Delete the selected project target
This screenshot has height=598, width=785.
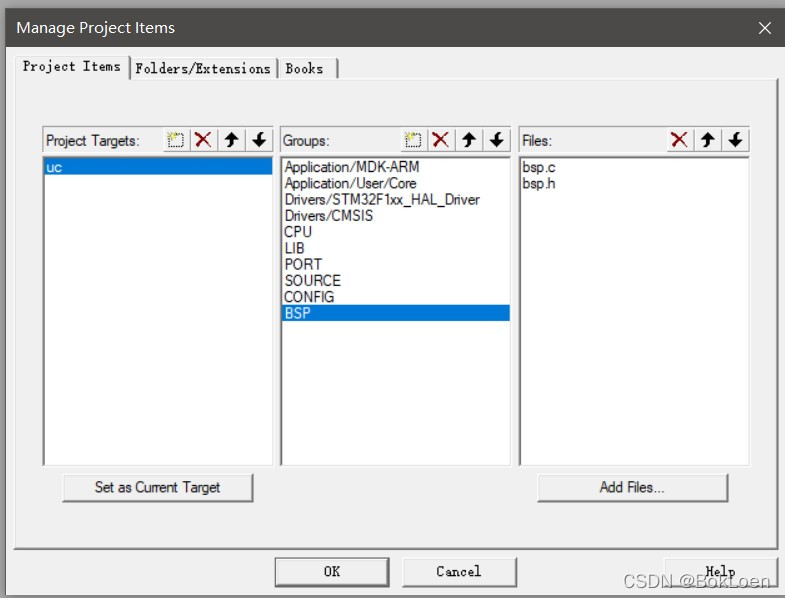203,140
